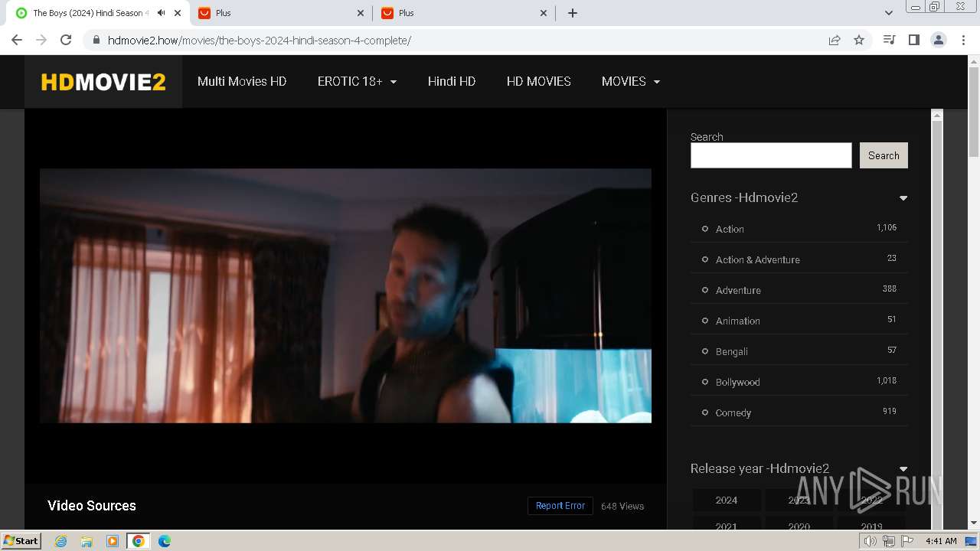Reload the current page
Image resolution: width=980 pixels, height=551 pixels.
pos(66,40)
